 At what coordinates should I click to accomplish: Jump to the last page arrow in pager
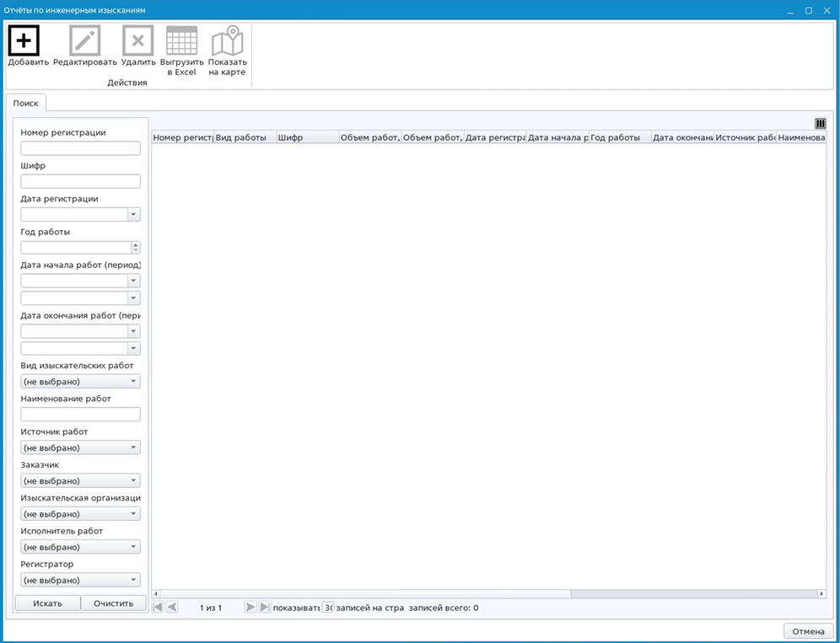coord(264,607)
